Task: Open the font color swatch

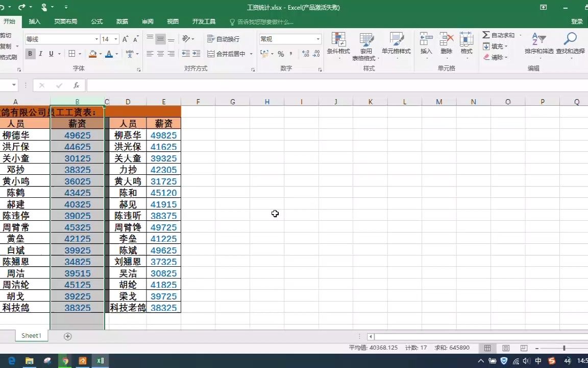Action: click(x=109, y=54)
